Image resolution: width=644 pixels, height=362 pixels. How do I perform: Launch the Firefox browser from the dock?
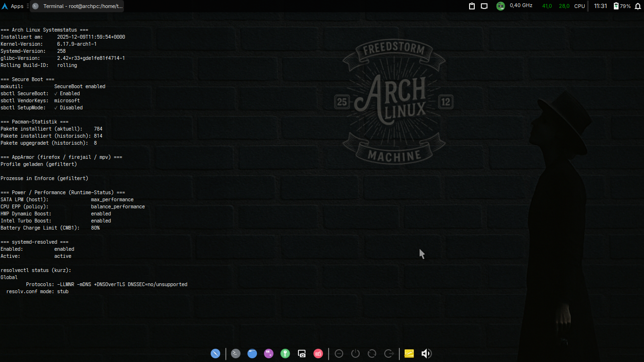(x=252, y=354)
